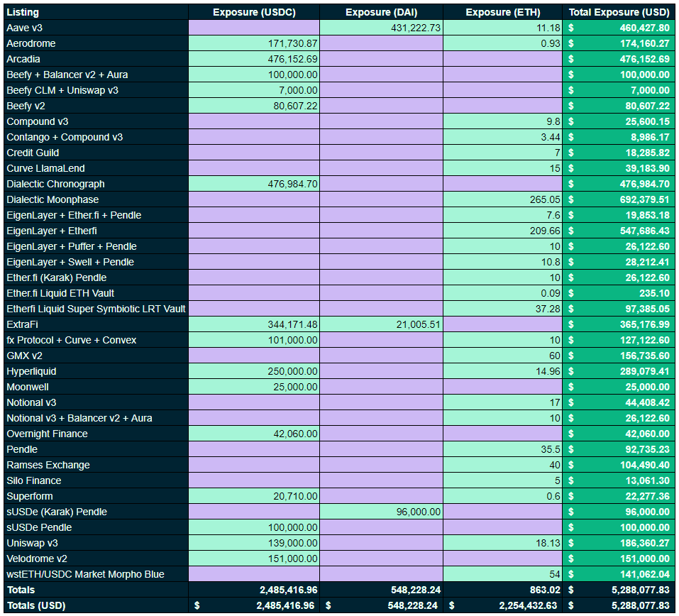Select Beefy v2 USDC value 80,607.22
Viewport: 679px width, 616px height.
[x=254, y=106]
